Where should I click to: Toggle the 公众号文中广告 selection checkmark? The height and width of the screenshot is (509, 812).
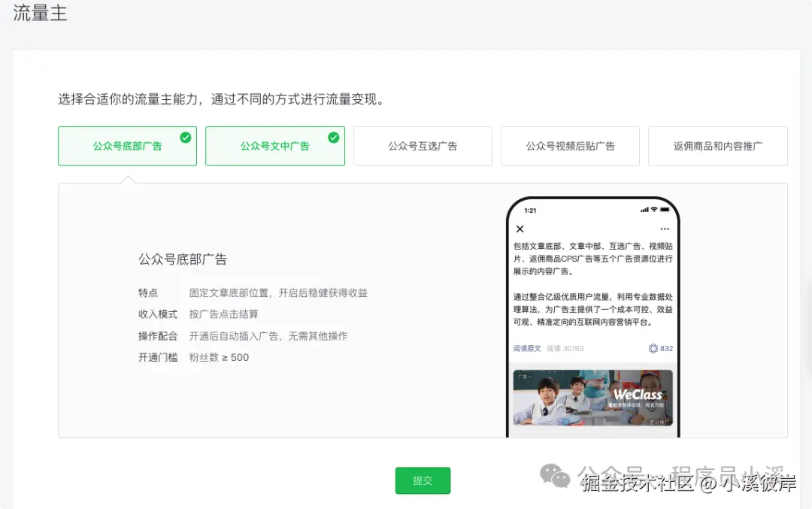[332, 136]
